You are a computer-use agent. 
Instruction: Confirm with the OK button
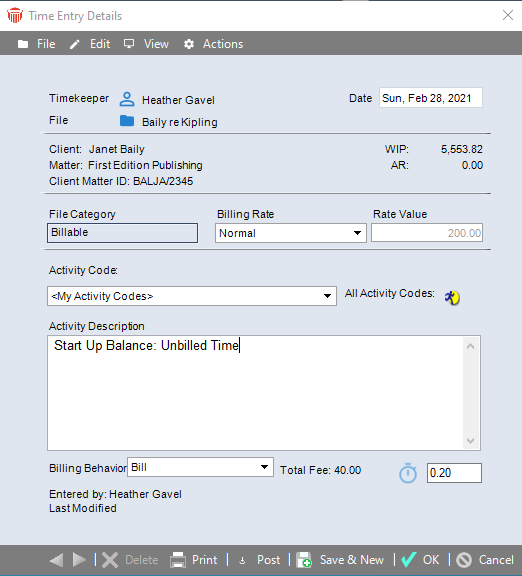point(420,560)
